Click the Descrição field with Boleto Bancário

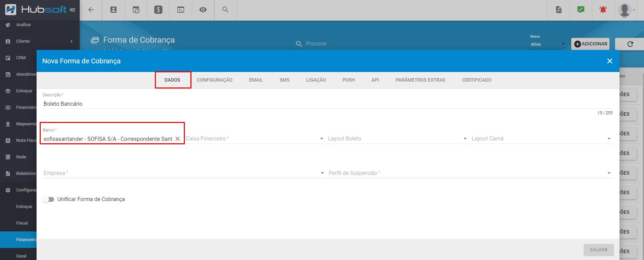328,104
